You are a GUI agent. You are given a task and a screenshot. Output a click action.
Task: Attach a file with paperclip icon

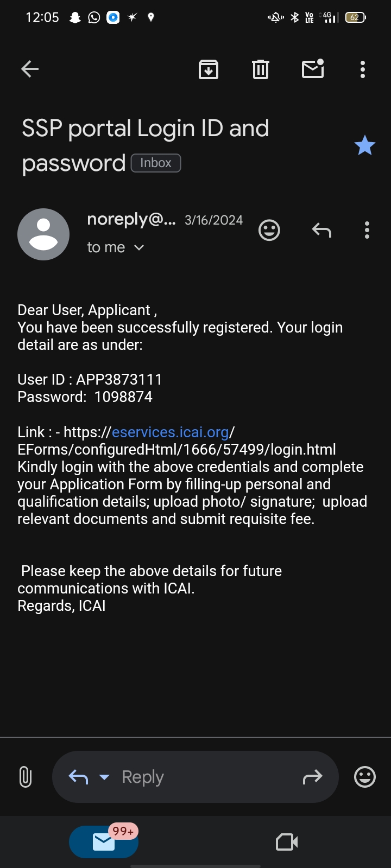25,777
